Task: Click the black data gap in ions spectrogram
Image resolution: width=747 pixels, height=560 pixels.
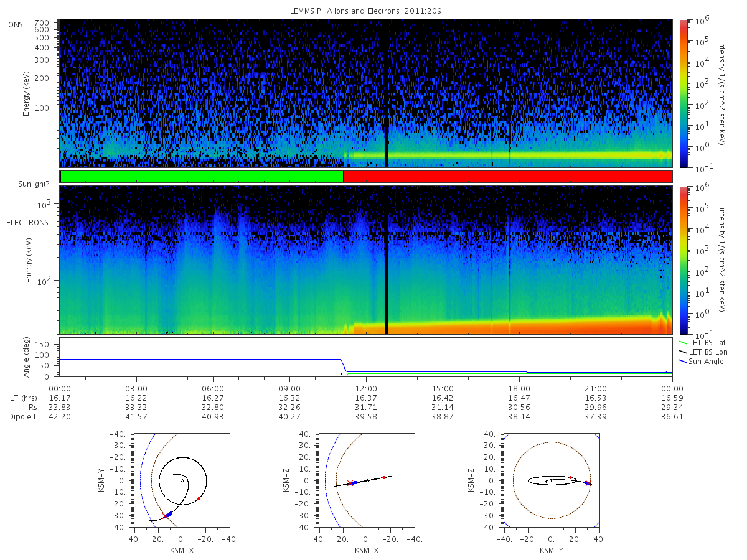Action: [387, 93]
